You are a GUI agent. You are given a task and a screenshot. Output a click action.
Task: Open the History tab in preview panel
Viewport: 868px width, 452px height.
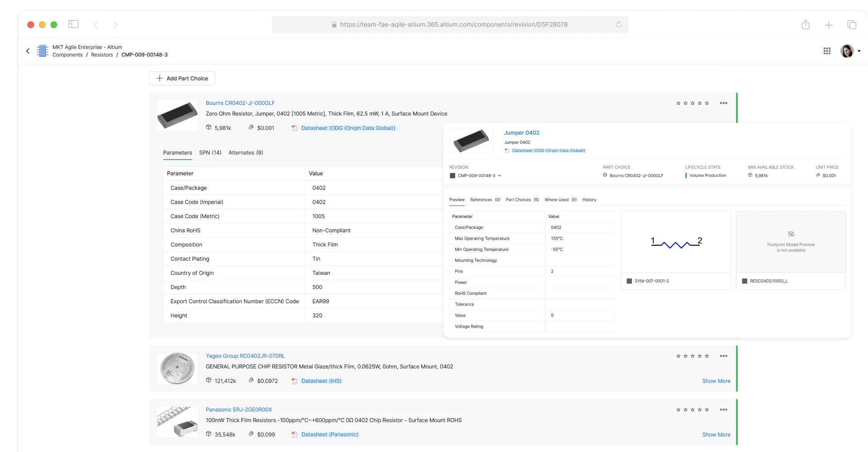[589, 200]
